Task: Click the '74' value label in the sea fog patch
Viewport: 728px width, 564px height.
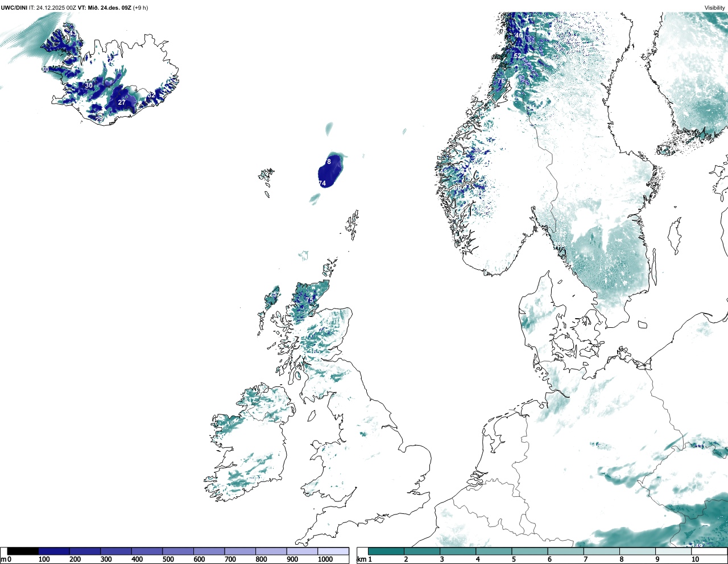Action: [322, 183]
